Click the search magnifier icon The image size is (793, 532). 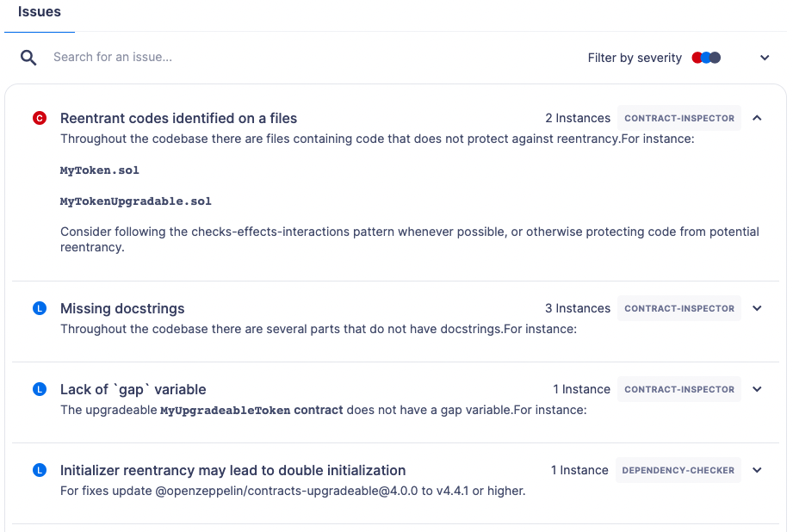tap(28, 58)
